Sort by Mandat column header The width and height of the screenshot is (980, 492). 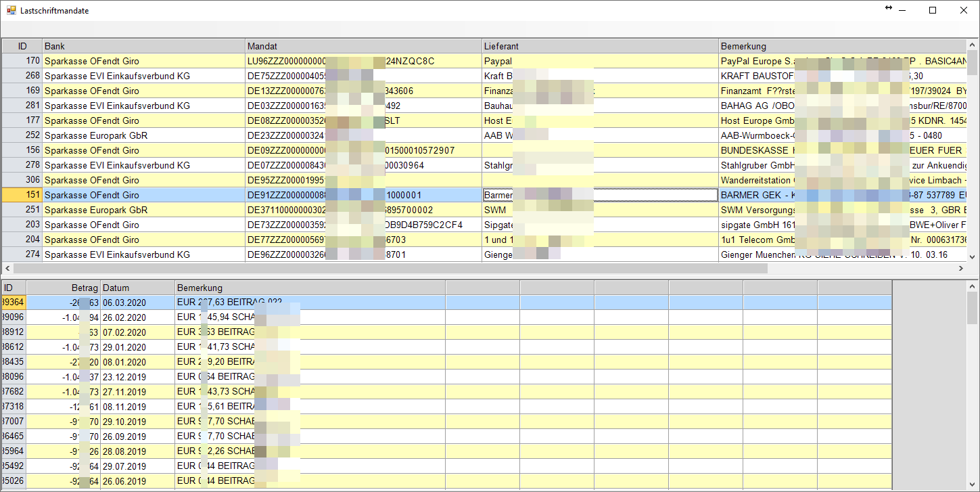364,46
